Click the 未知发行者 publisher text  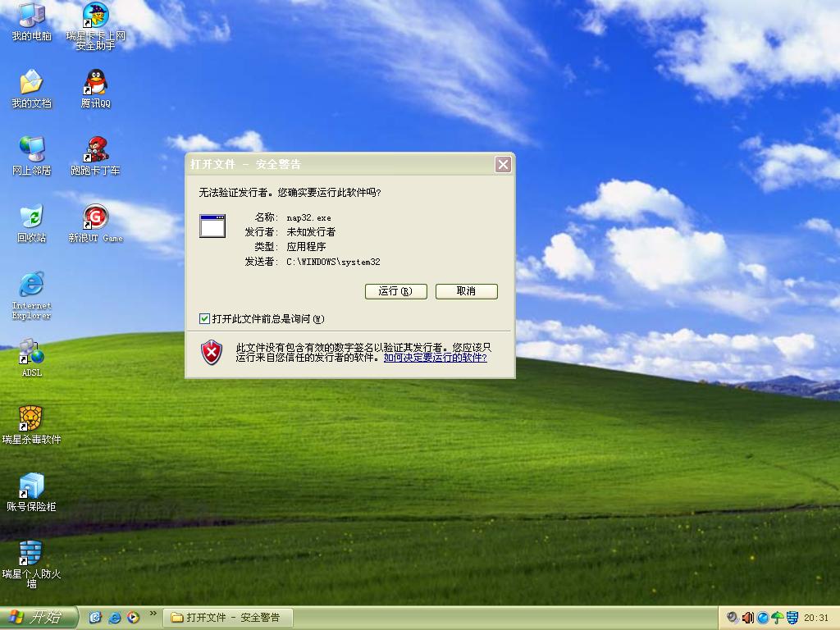(x=311, y=232)
